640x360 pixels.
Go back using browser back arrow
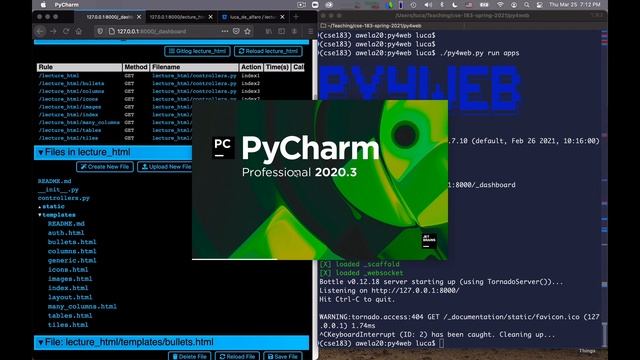(40, 31)
